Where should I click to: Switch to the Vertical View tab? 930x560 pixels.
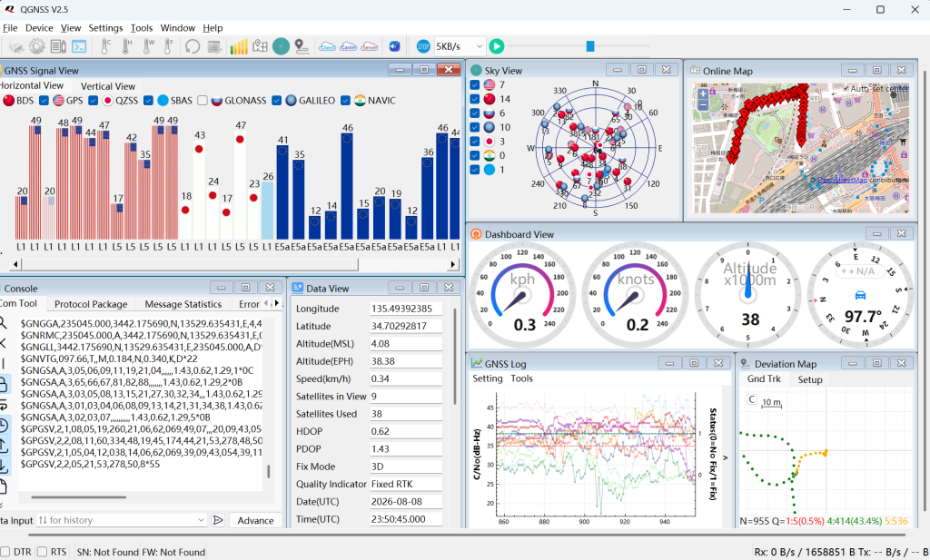(108, 86)
